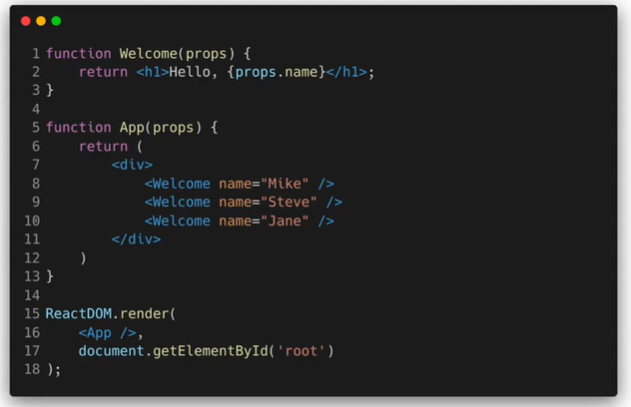Click the opening <h1> tag on line 2

153,72
